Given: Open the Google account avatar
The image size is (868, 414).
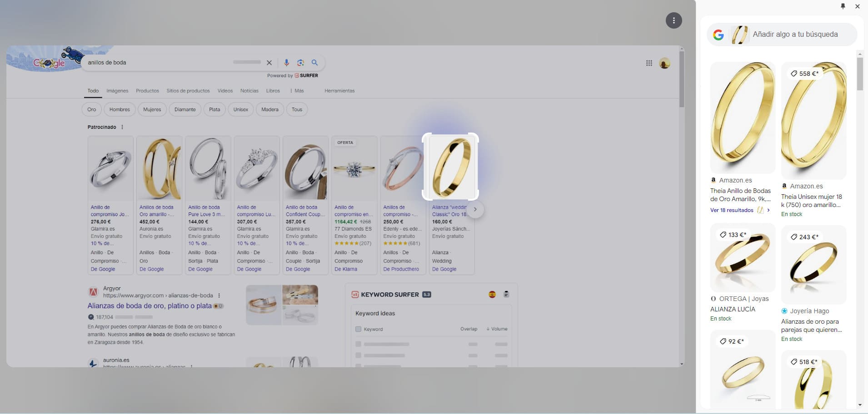Looking at the screenshot, I should 664,63.
